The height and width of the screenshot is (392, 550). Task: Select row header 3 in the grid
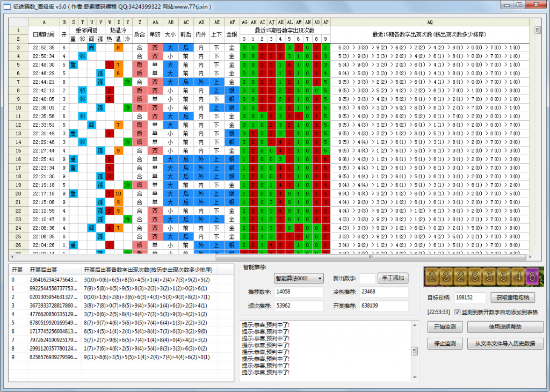click(x=18, y=48)
